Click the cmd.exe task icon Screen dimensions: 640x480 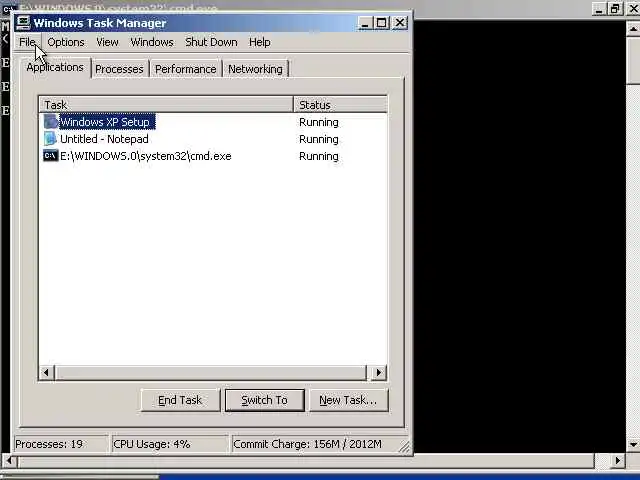click(51, 156)
